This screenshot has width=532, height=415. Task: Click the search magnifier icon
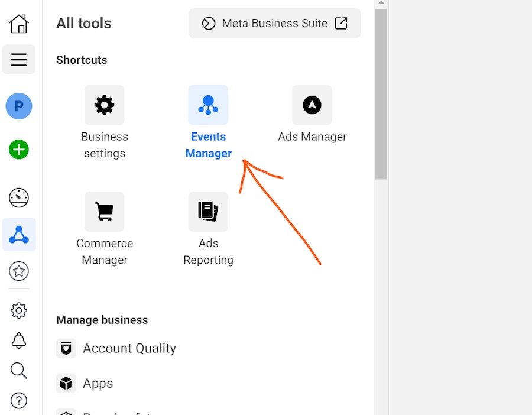pos(19,371)
